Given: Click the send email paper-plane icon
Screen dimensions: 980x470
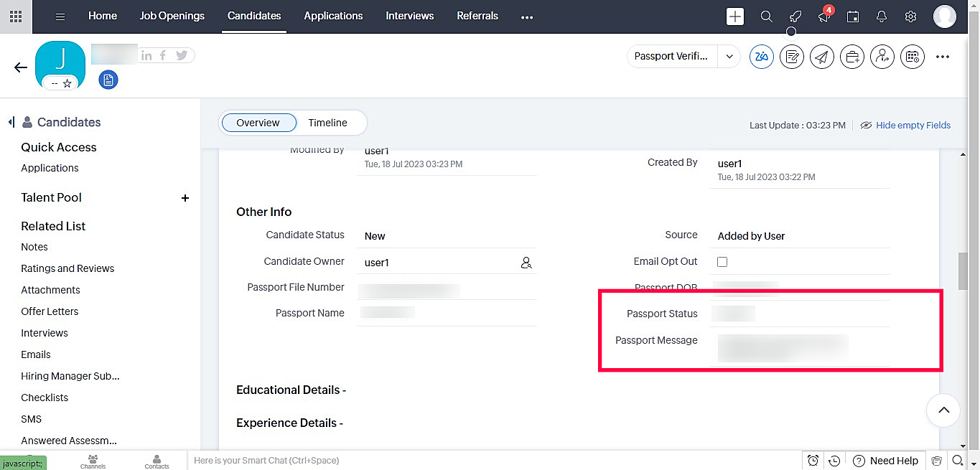Looking at the screenshot, I should click(822, 57).
